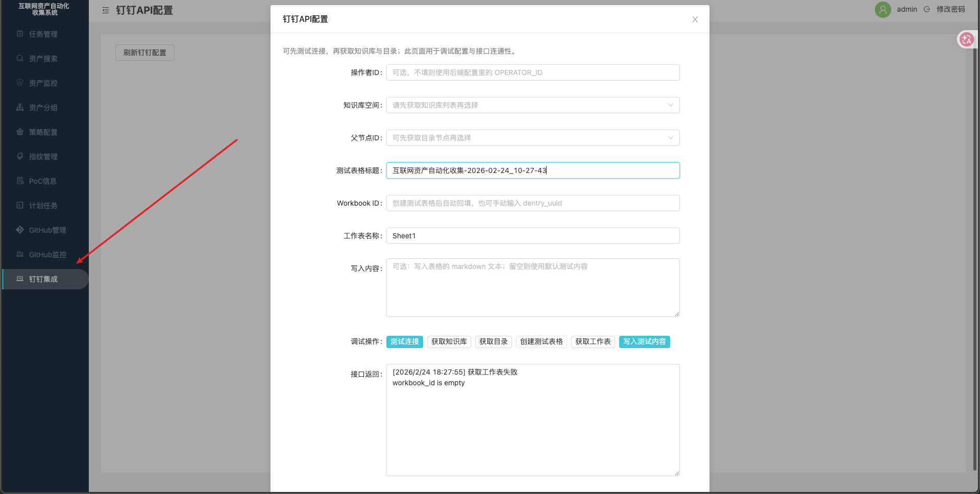Click the GitHub监控 monitor icon

(x=20, y=254)
